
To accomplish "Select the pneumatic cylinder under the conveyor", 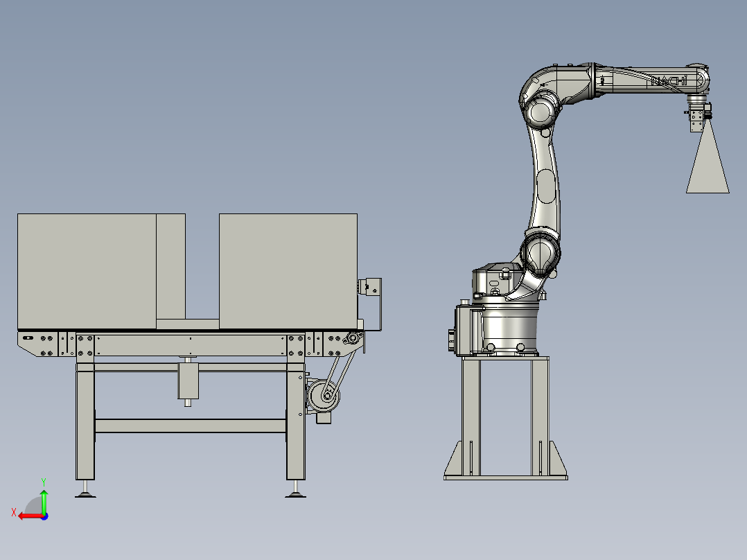I will pos(188,381).
